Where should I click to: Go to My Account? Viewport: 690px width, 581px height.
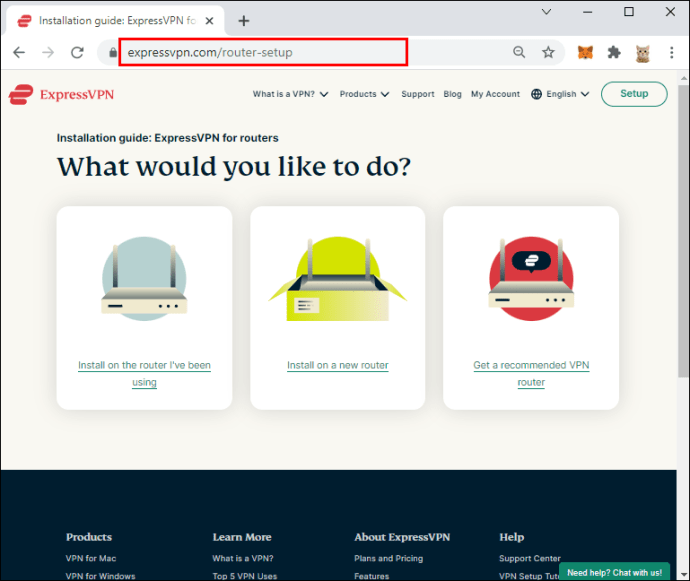coord(495,94)
